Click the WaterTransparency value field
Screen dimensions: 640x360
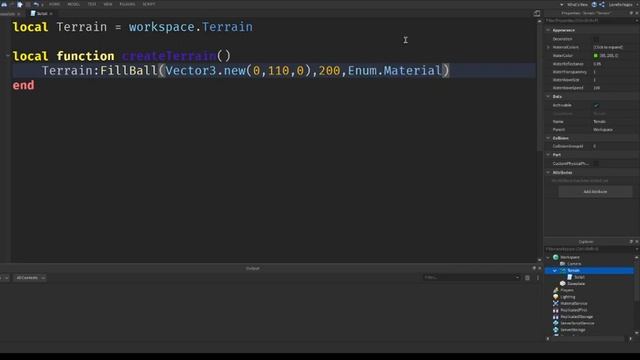point(615,72)
